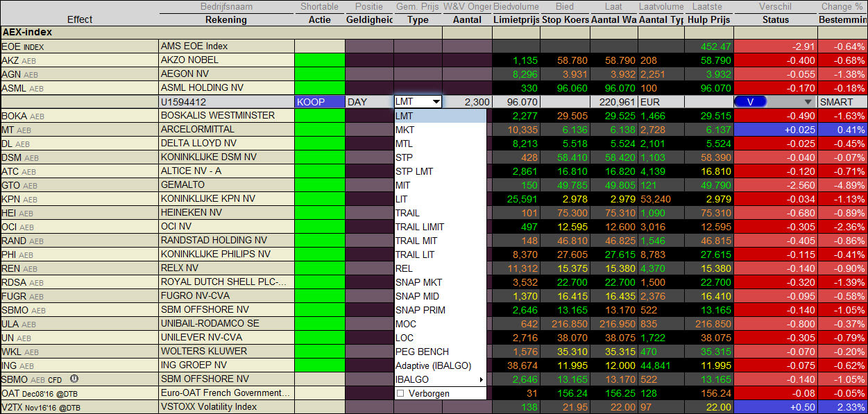Image resolution: width=868 pixels, height=414 pixels.
Task: Choose the plain STP order type
Action: (441, 157)
